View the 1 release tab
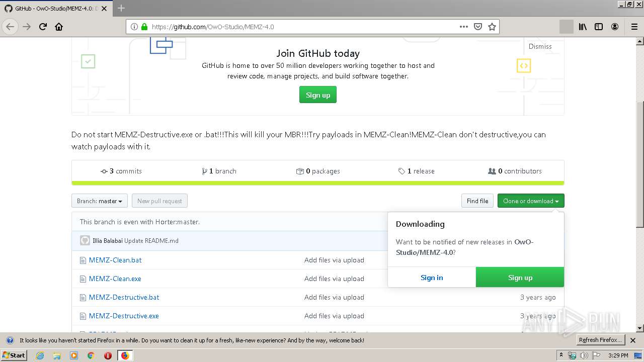The height and width of the screenshot is (362, 644). coord(416,171)
